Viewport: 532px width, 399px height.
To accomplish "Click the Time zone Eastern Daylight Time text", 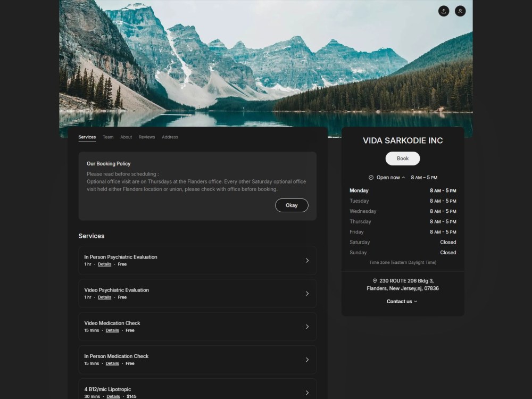I will click(x=403, y=262).
